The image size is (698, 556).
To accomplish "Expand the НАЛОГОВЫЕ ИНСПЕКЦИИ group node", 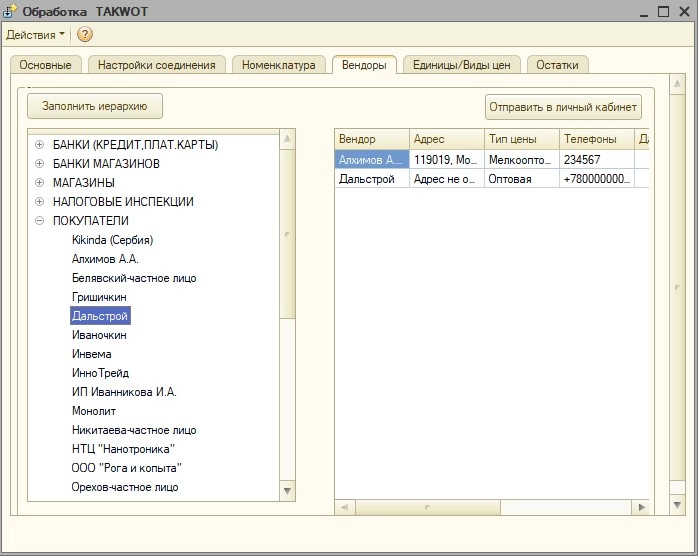I will [x=40, y=202].
